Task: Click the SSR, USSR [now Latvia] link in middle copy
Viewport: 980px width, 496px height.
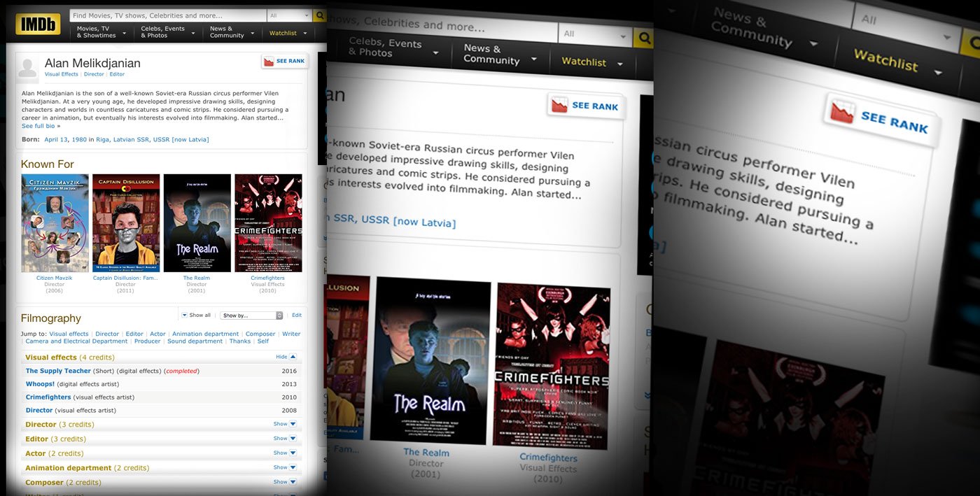Action: tap(393, 220)
